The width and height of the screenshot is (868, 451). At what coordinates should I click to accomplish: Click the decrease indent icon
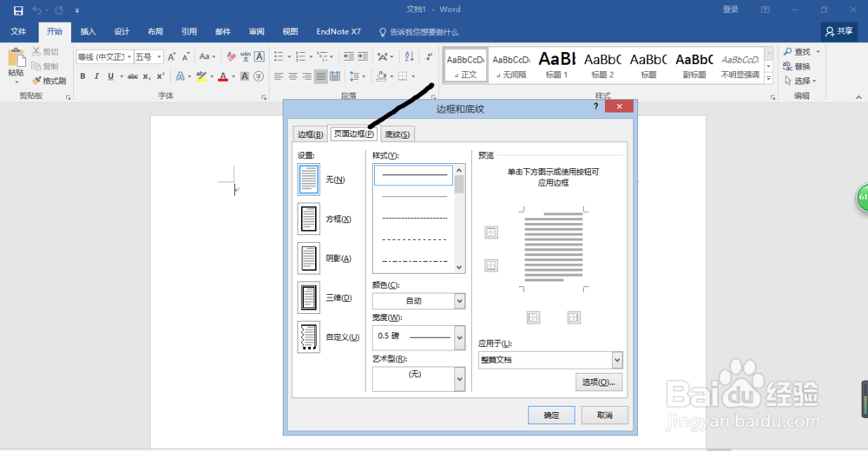click(348, 56)
